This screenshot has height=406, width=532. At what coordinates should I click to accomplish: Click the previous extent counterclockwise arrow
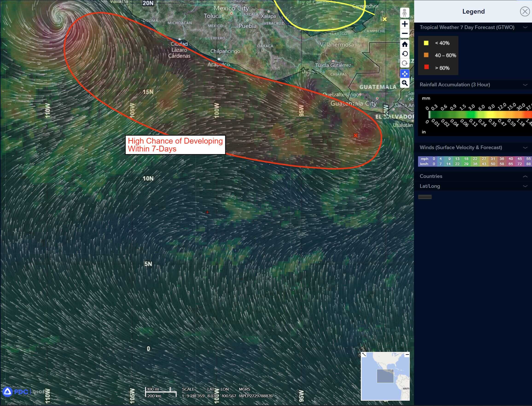point(405,54)
